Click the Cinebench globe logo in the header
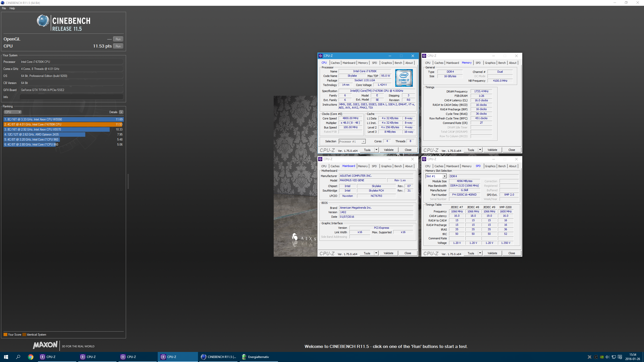 click(43, 21)
